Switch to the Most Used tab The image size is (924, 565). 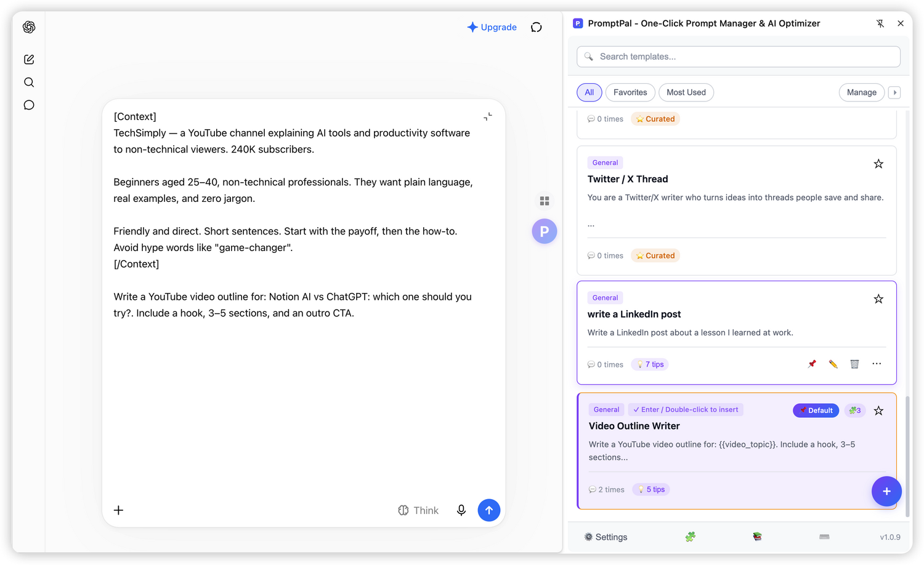[x=686, y=92]
